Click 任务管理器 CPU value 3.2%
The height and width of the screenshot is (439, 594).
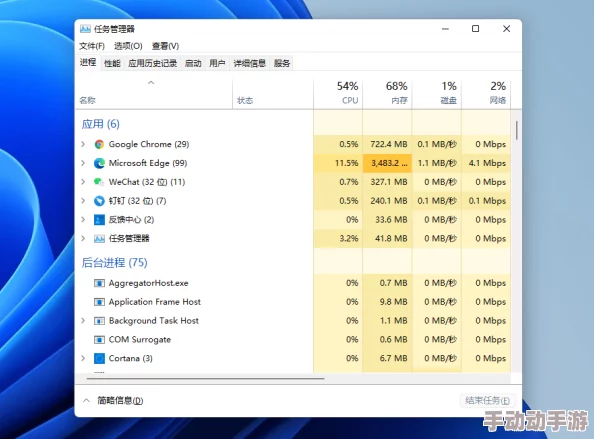pos(349,239)
